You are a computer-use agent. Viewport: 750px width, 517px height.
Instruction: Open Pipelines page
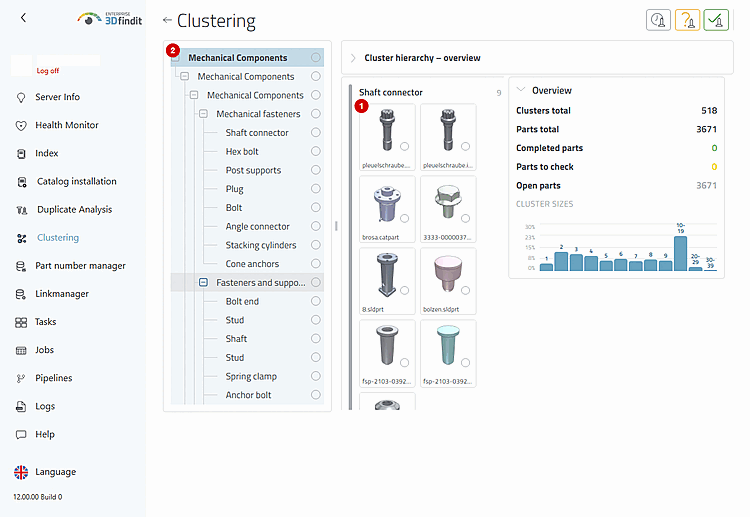click(x=54, y=378)
